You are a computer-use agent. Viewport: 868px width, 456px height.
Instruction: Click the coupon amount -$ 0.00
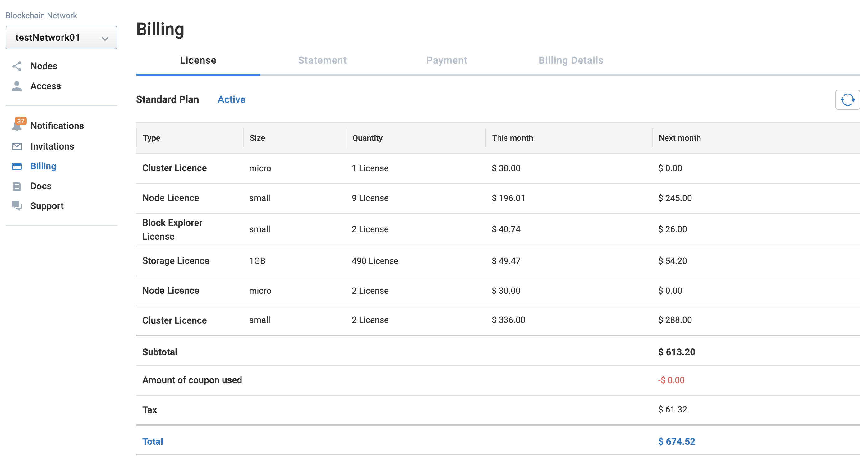pos(671,380)
